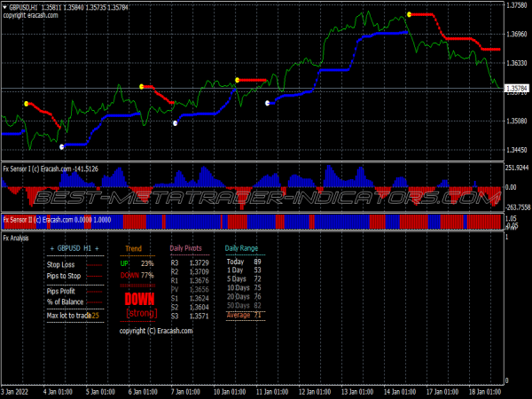Viewport: 532px width, 399px height.
Task: Click the '10 Days' range row showing 75
Action: [x=244, y=287]
